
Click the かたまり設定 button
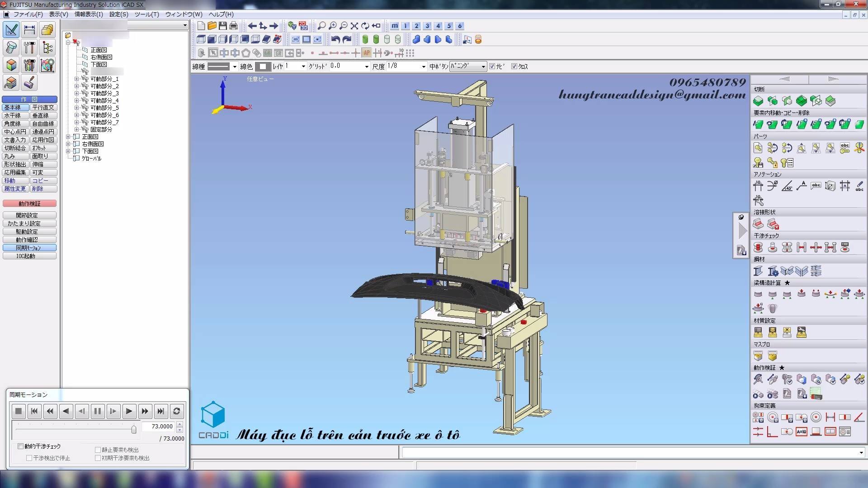point(29,224)
